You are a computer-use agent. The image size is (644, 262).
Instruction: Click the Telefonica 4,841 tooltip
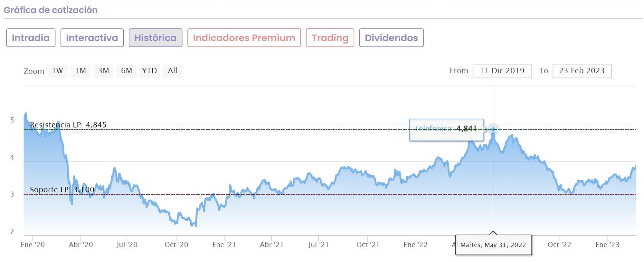coord(446,130)
